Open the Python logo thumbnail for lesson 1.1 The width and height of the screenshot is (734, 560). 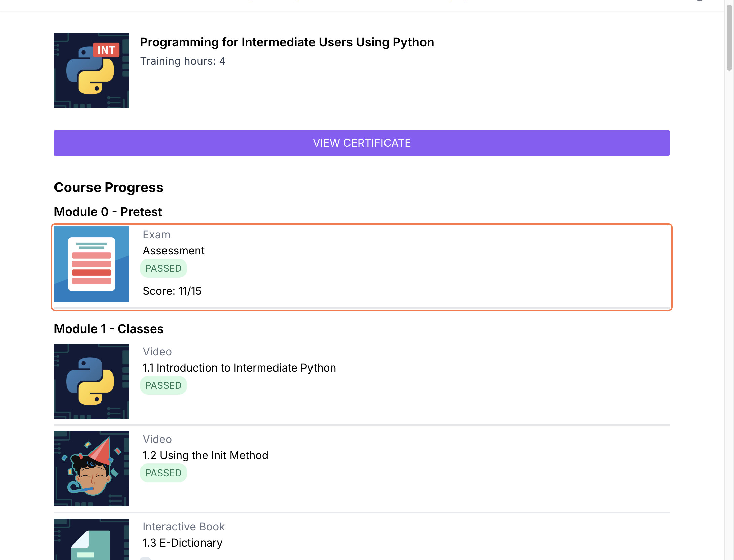point(91,381)
